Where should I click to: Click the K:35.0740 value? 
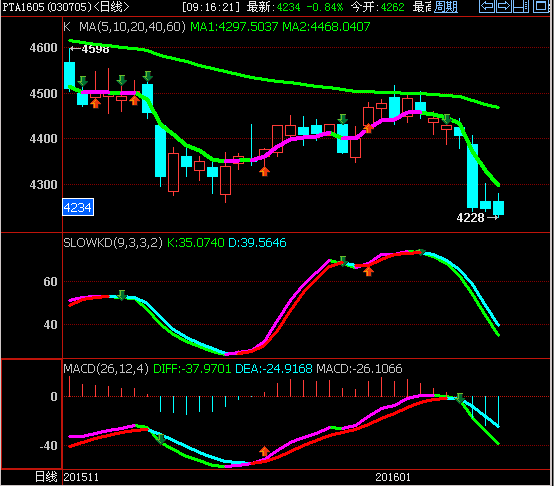(x=195, y=243)
